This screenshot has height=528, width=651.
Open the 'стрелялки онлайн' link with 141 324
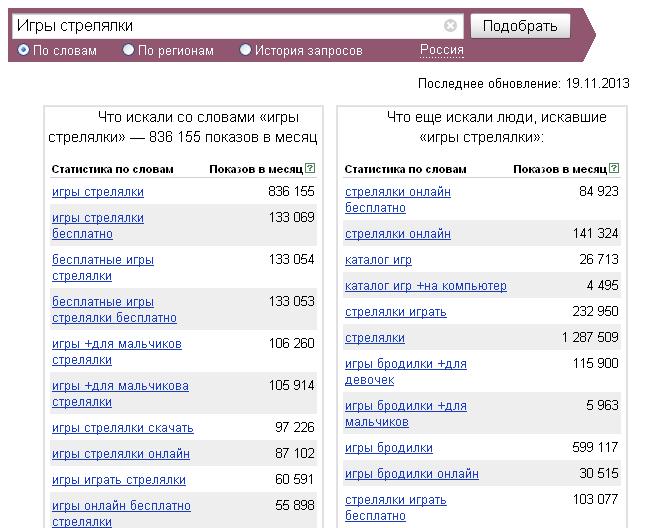click(x=398, y=234)
